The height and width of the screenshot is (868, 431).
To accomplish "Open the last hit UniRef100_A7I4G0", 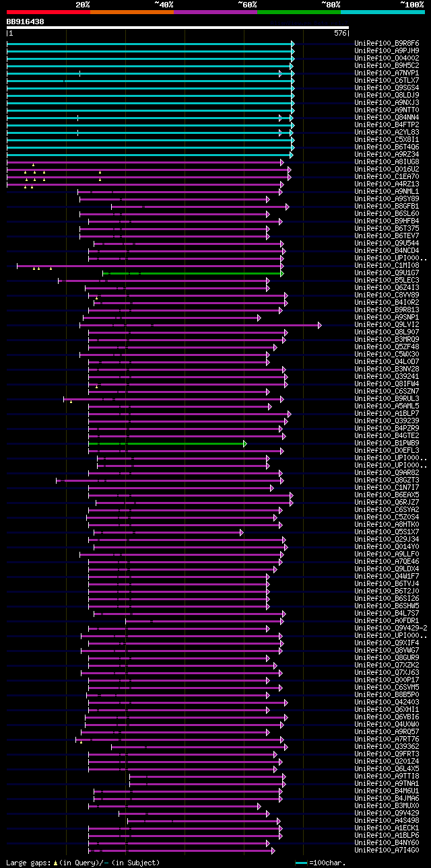I will pos(387,850).
